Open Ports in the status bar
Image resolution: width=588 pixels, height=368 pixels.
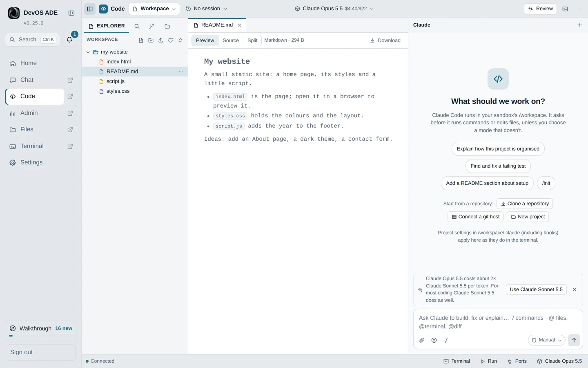click(x=517, y=361)
